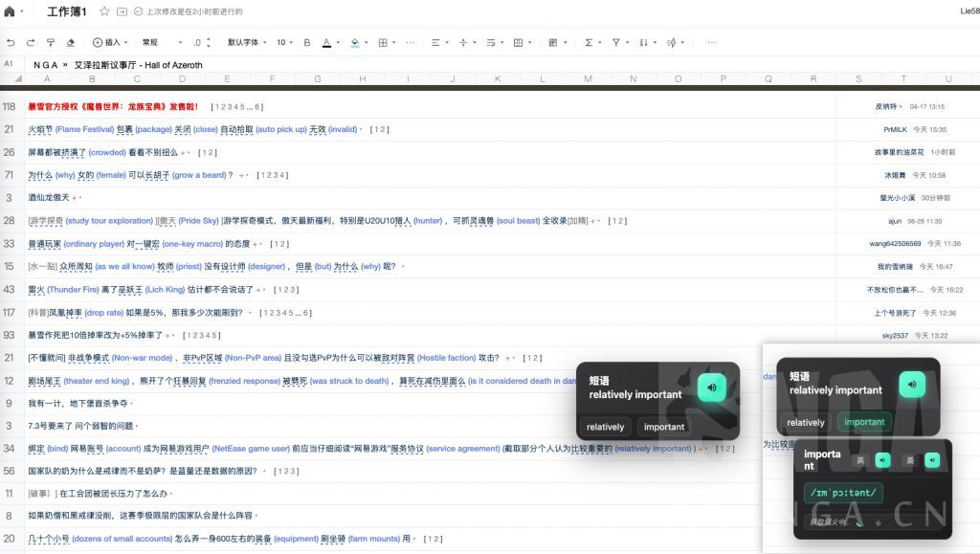Open the 插入 insert menu
Screen dimensions: 980x554
coord(107,43)
